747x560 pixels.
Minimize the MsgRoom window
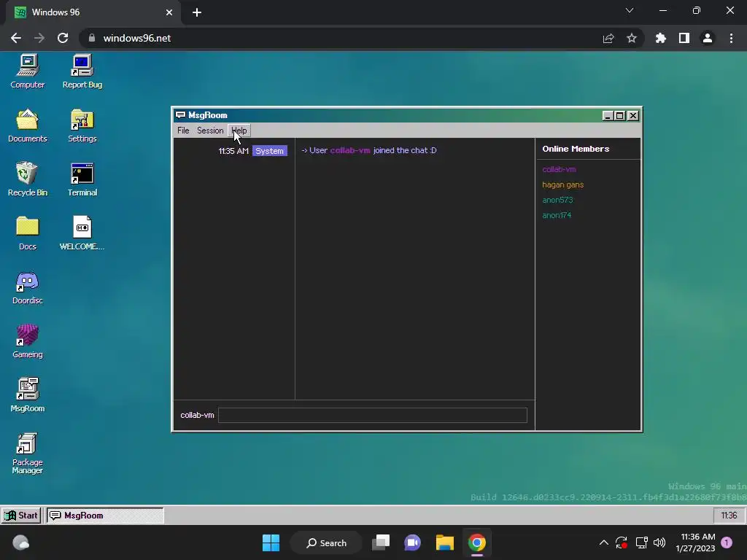tap(608, 116)
